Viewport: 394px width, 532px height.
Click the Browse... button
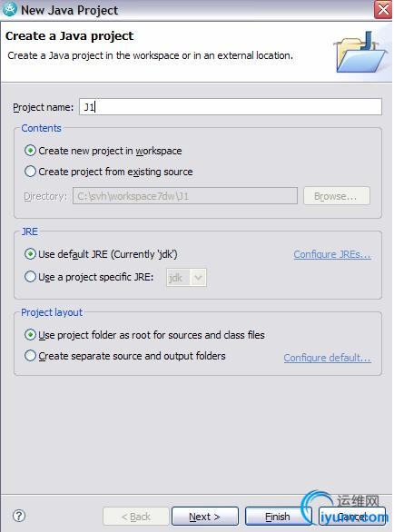click(x=336, y=196)
